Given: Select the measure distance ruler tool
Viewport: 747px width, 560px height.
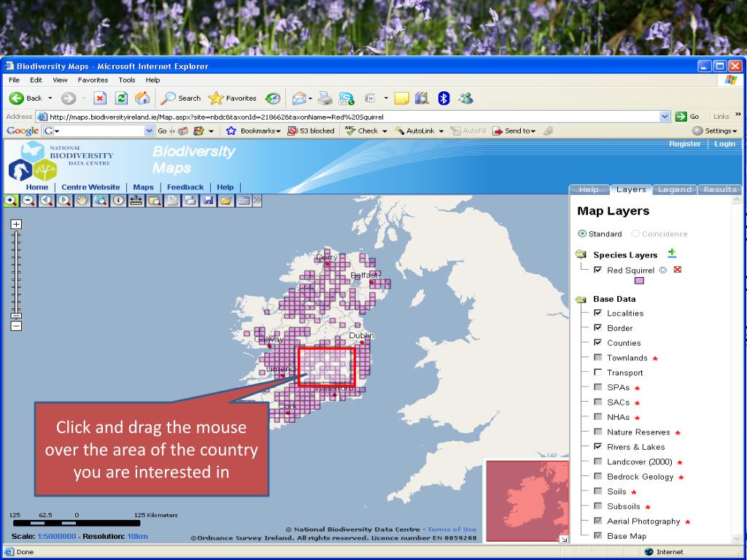Looking at the screenshot, I should click(x=136, y=201).
